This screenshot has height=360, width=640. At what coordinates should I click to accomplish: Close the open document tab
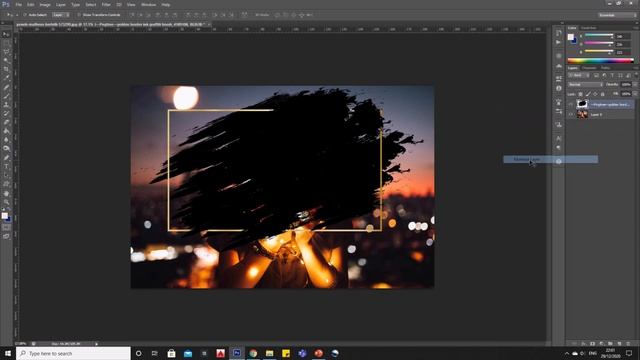(209, 24)
